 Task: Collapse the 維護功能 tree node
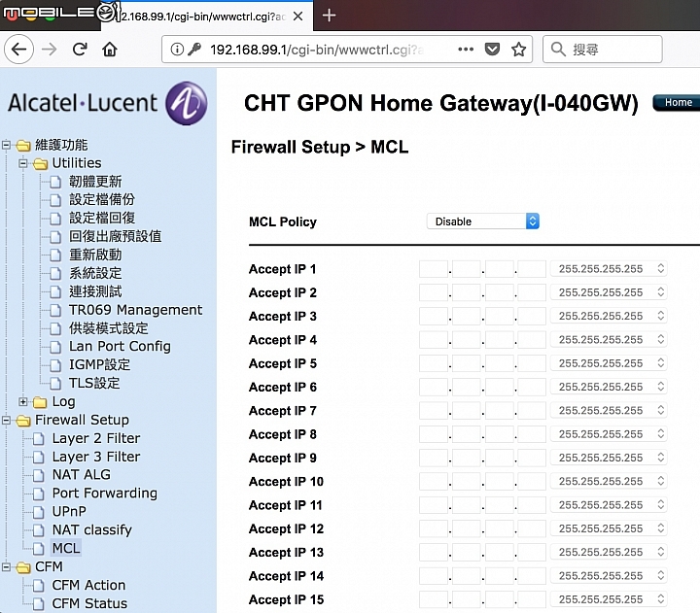tap(6, 145)
